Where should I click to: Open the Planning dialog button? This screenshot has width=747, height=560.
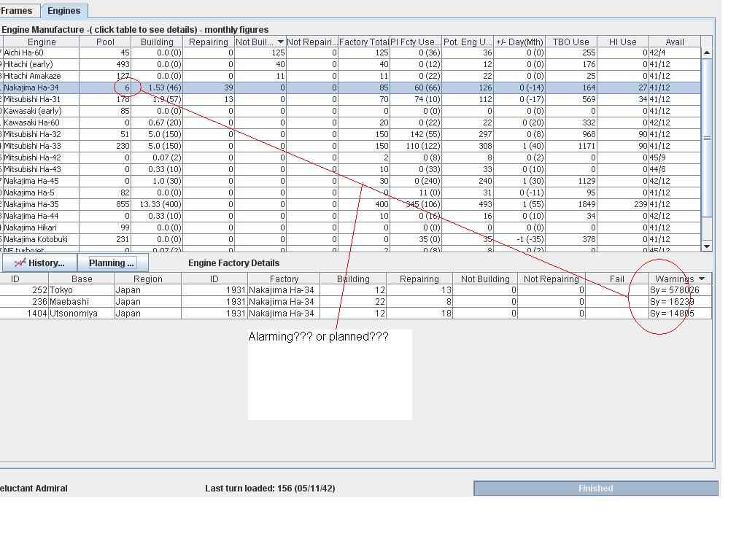pos(112,262)
